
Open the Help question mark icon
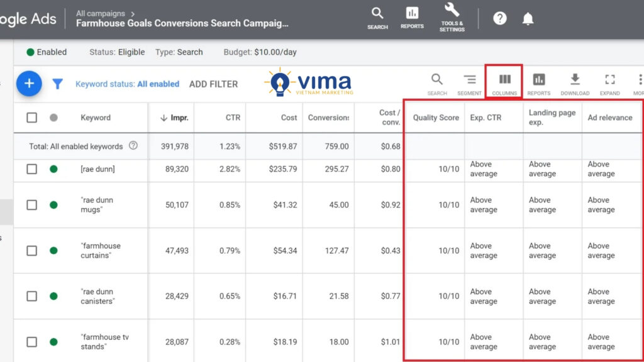(500, 18)
